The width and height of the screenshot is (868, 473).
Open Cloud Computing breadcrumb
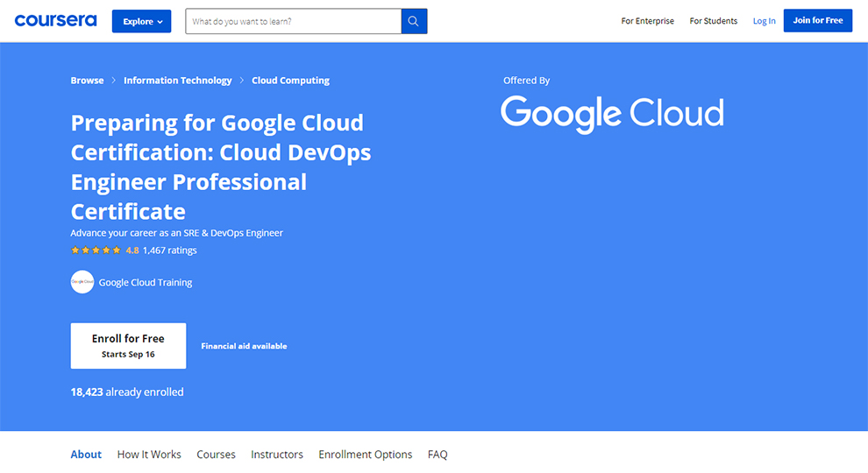pyautogui.click(x=290, y=81)
